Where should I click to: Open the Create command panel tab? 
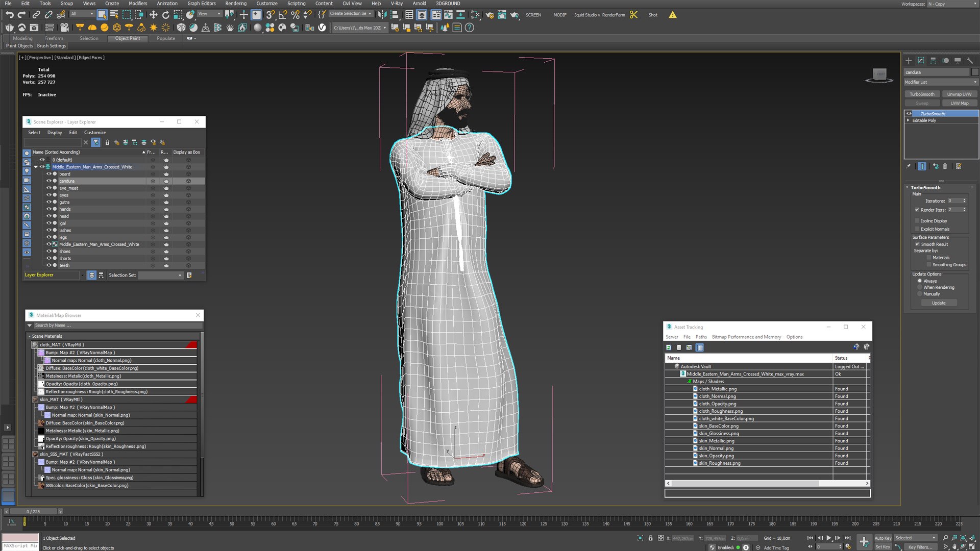tap(909, 60)
